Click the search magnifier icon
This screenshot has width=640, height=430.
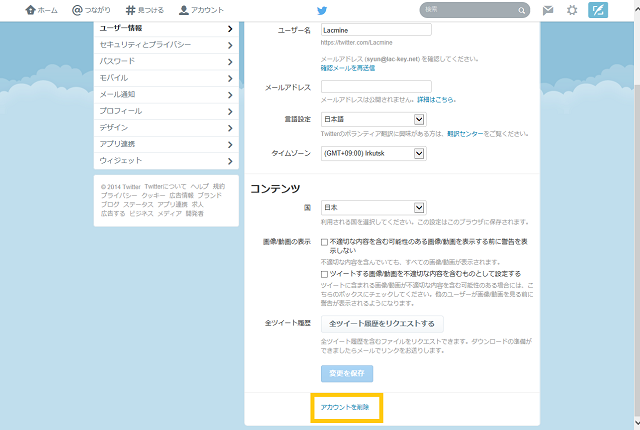click(x=521, y=10)
